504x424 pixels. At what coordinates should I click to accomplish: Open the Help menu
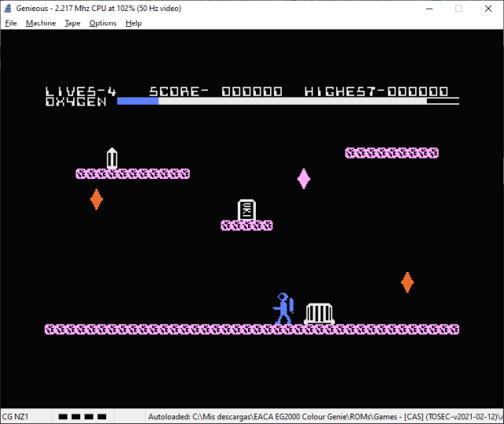pos(134,23)
